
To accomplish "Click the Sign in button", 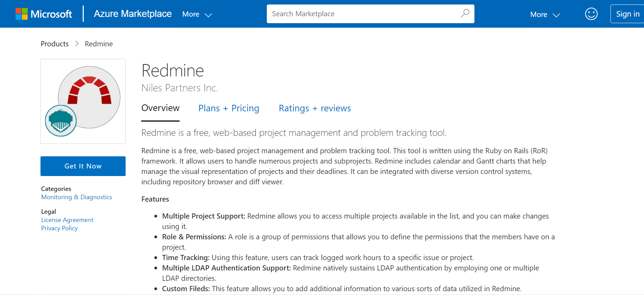I will (627, 14).
